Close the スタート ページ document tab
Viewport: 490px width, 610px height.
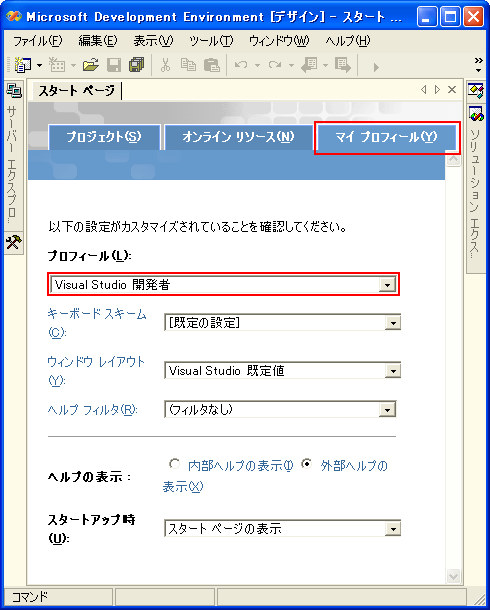coord(452,90)
